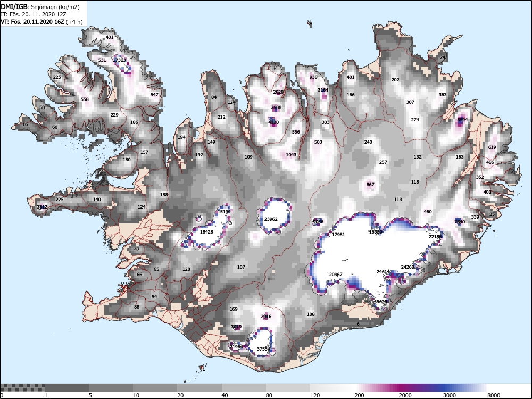Click the value 21964 on Eyjafjallajökull
The height and width of the screenshot is (399, 532).
[236, 347]
